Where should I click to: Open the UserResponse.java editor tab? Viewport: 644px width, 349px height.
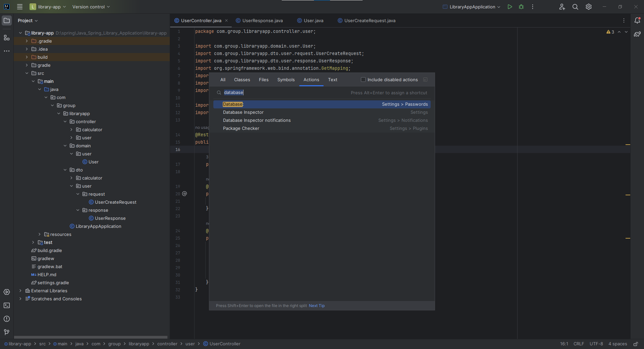point(259,20)
